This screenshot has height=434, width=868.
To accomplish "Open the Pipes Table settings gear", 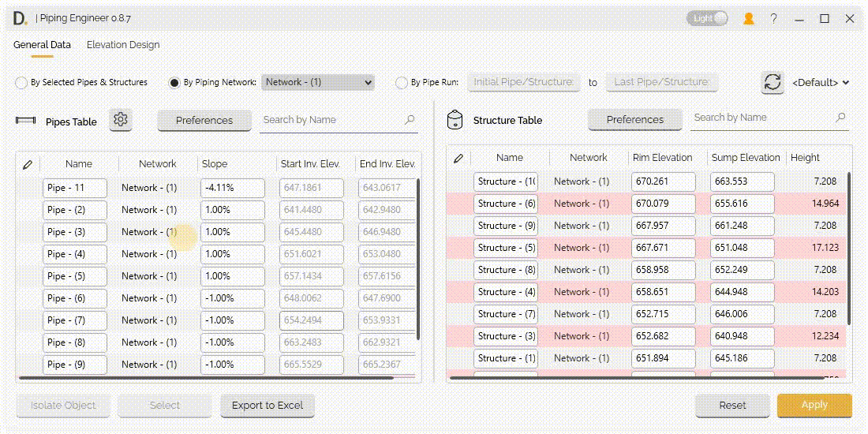I will tap(121, 120).
